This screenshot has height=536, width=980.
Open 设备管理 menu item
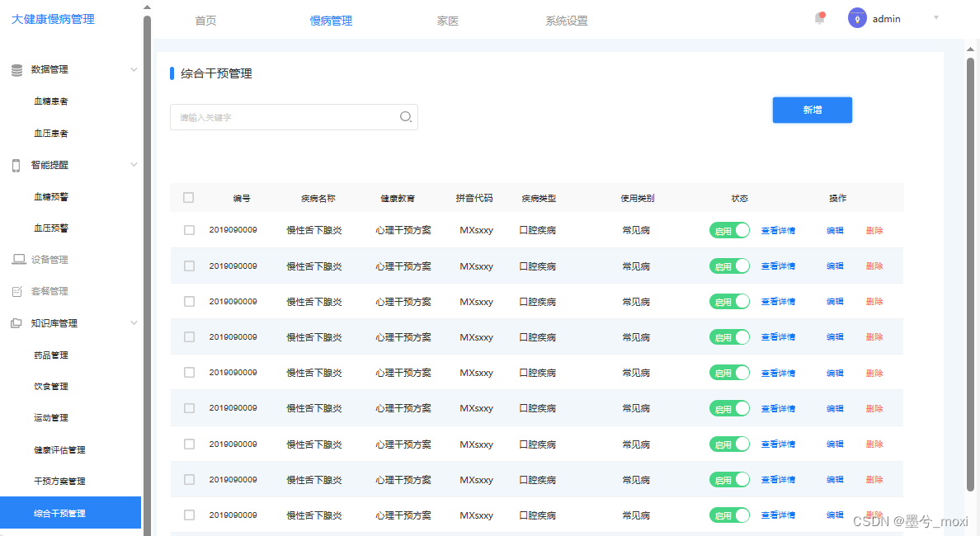point(49,259)
